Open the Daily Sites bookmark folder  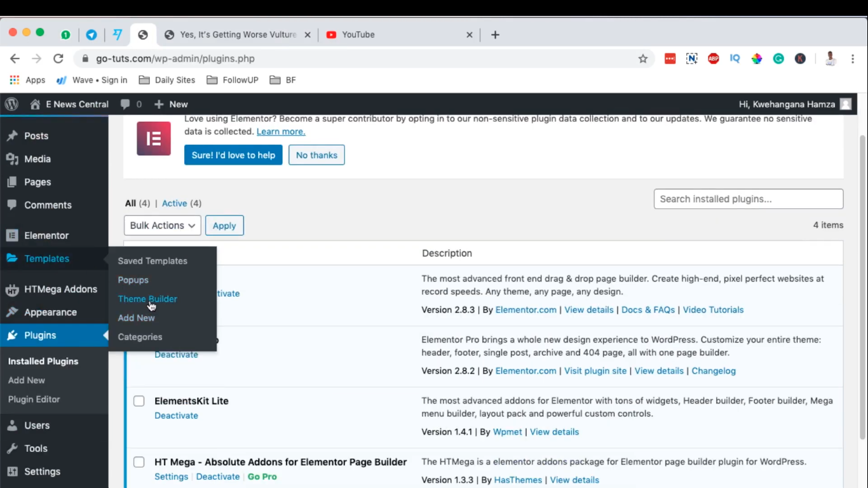point(167,80)
